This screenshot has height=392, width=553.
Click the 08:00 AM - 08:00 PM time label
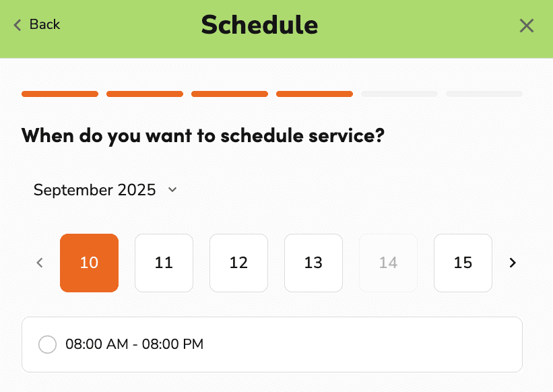pyautogui.click(x=134, y=345)
